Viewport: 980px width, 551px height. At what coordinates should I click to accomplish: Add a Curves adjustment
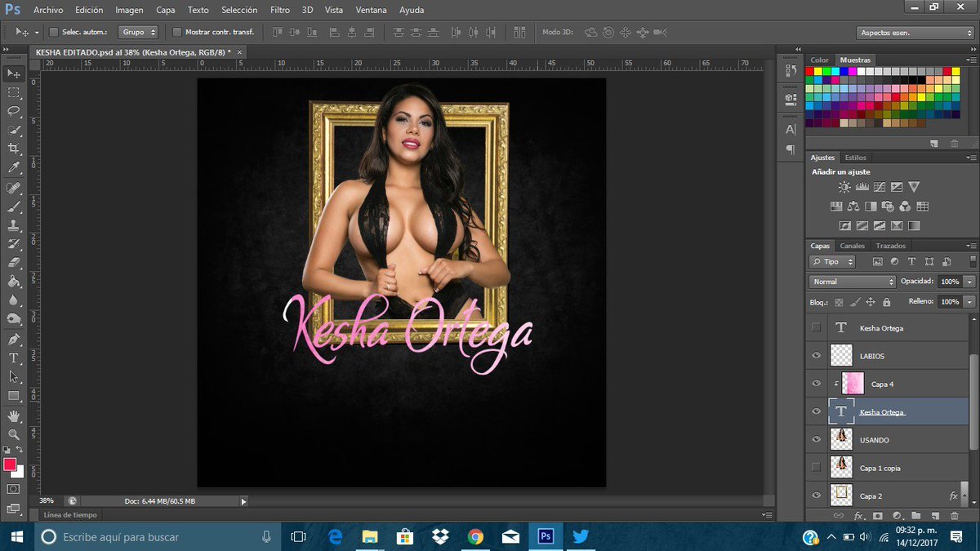coord(879,187)
